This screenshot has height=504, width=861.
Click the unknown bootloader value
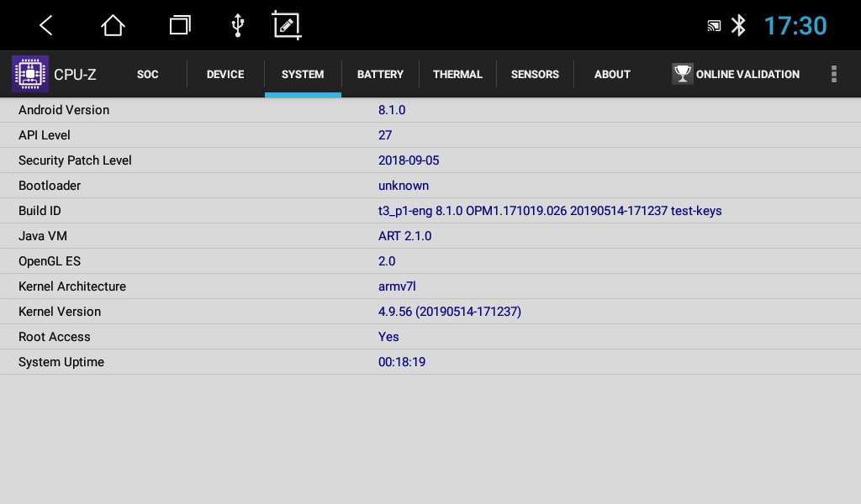[x=404, y=186]
